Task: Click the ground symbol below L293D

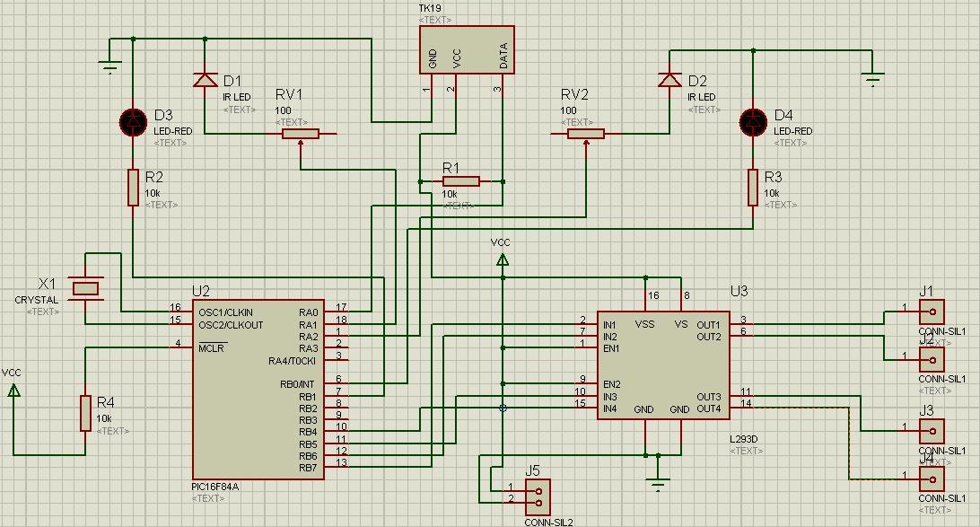Action: coord(658,486)
